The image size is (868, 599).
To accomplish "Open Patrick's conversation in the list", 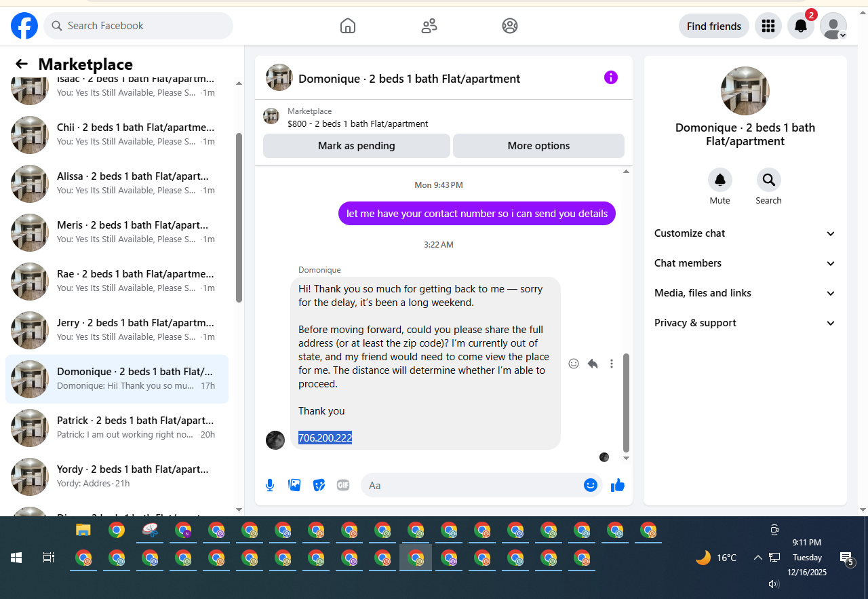I will [x=117, y=427].
